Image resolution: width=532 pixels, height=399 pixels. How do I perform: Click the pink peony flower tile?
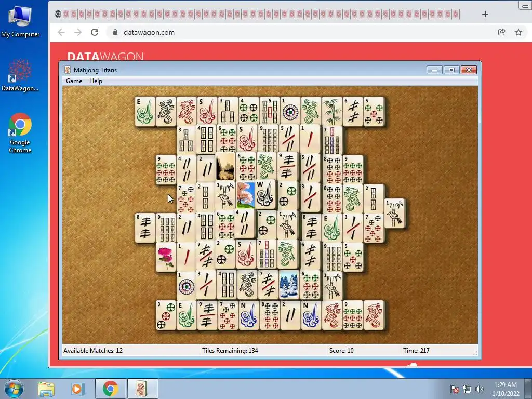(166, 257)
